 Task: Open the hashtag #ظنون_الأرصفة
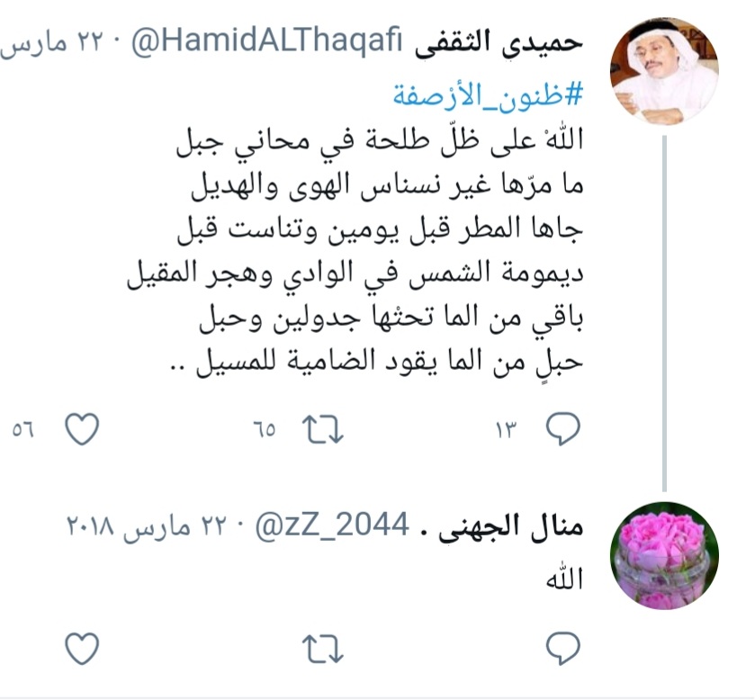(487, 94)
